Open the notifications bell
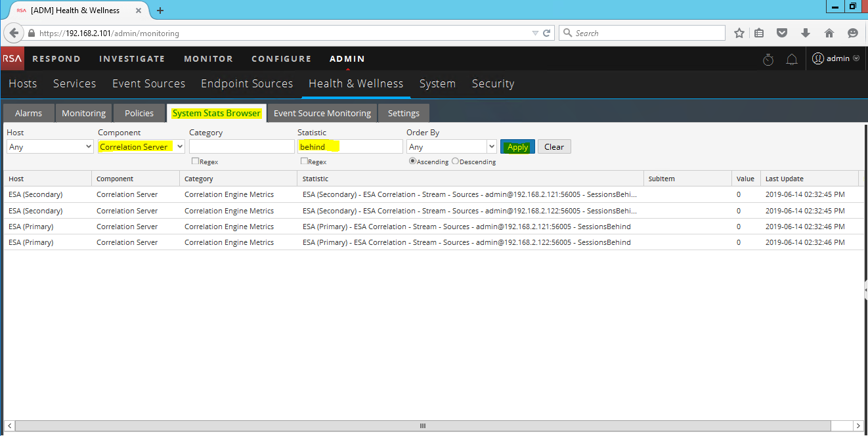The image size is (868, 436). coord(791,59)
